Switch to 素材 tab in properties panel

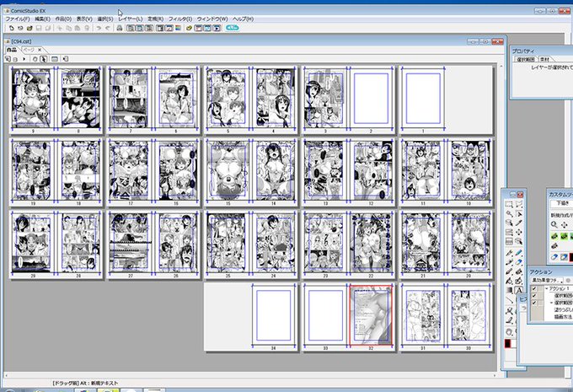point(545,59)
